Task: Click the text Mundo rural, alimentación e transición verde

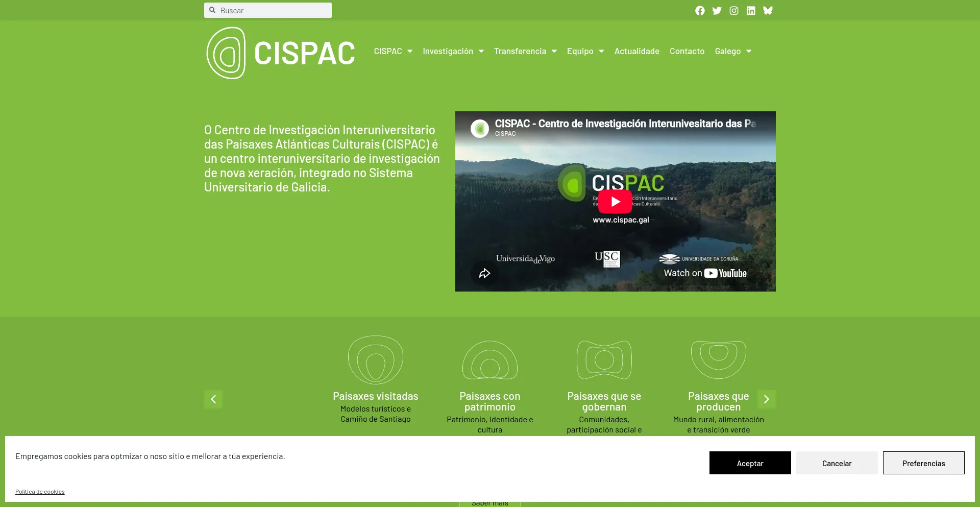Action: click(x=719, y=425)
